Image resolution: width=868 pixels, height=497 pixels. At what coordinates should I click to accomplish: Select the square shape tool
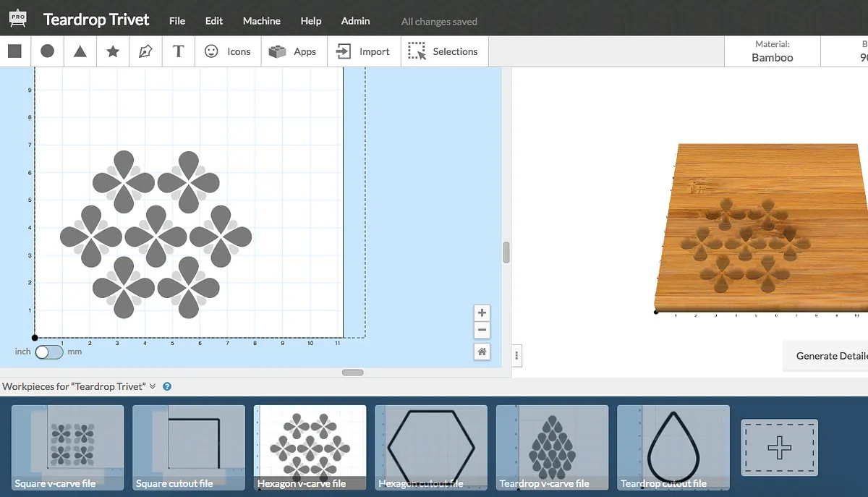(x=14, y=51)
